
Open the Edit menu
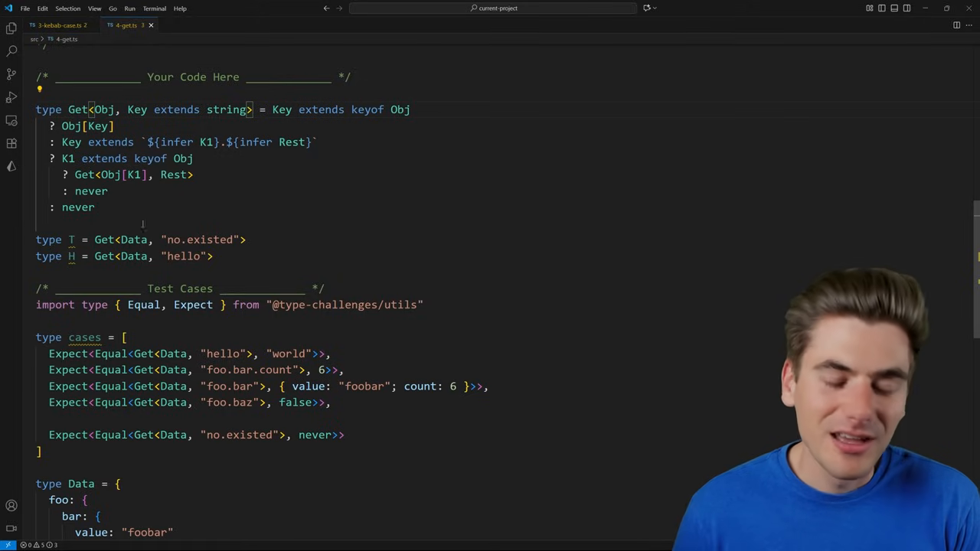[43, 8]
